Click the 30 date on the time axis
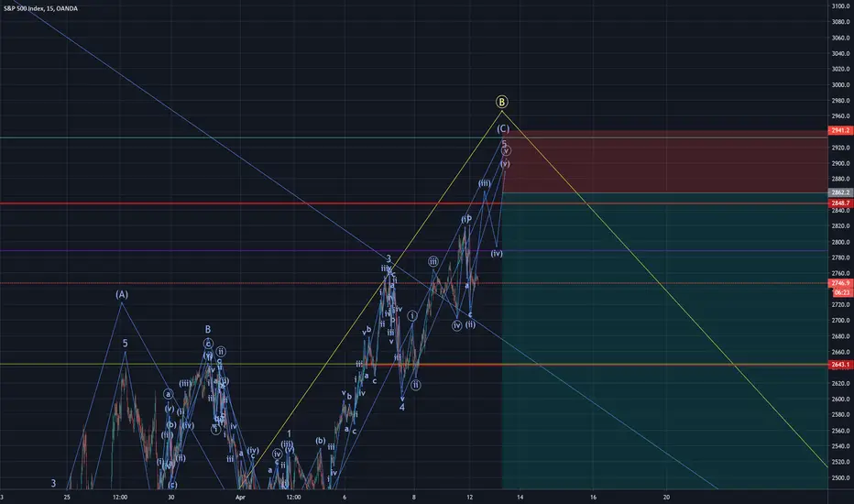This screenshot has width=854, height=504. [x=171, y=498]
